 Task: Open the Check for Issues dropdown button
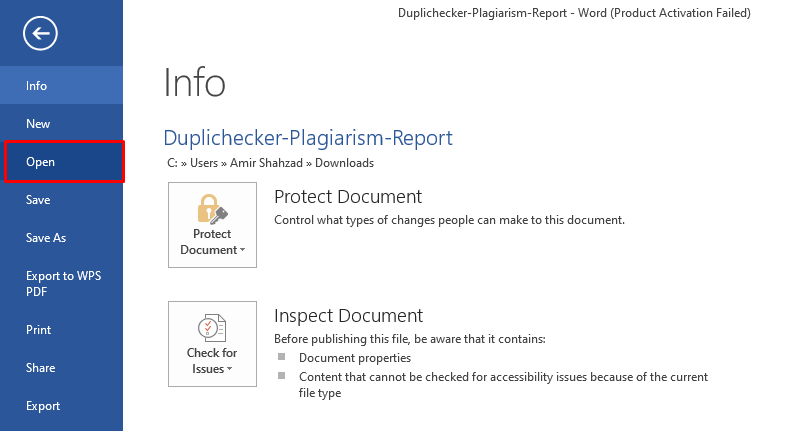(212, 344)
